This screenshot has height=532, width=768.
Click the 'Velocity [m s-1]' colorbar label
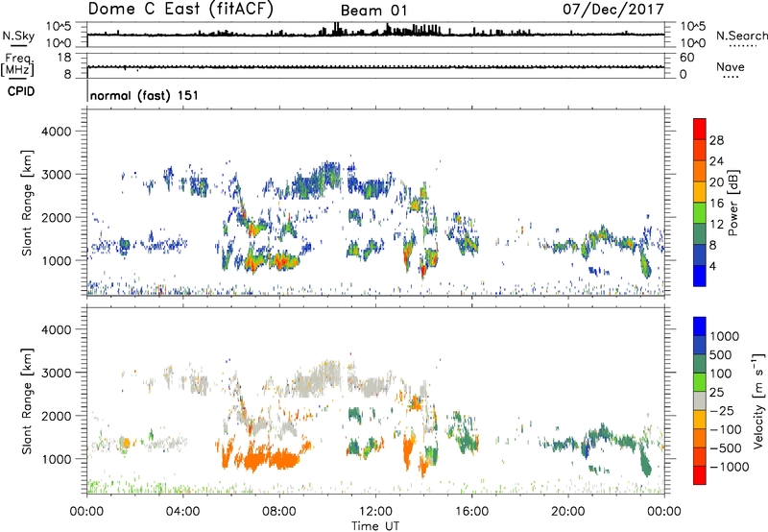758,400
